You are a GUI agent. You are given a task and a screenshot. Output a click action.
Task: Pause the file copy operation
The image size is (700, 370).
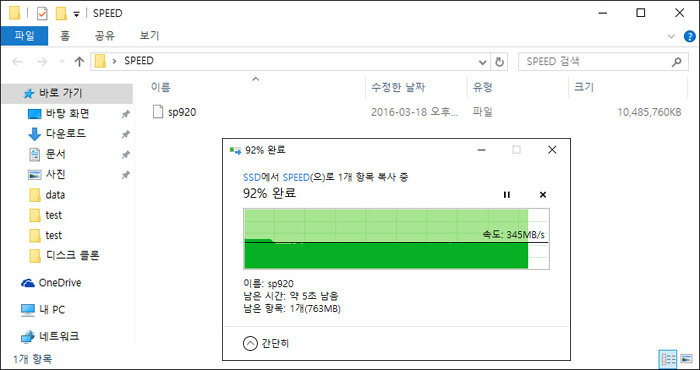(506, 195)
